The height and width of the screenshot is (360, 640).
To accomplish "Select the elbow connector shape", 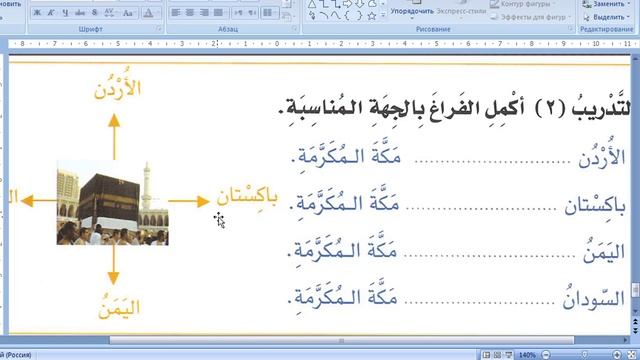I will [324, 4].
